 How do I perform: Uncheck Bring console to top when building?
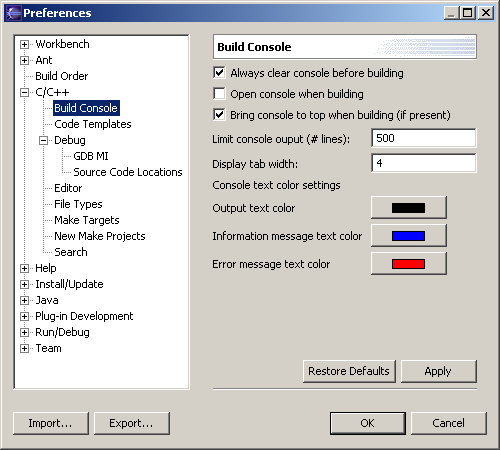click(219, 115)
